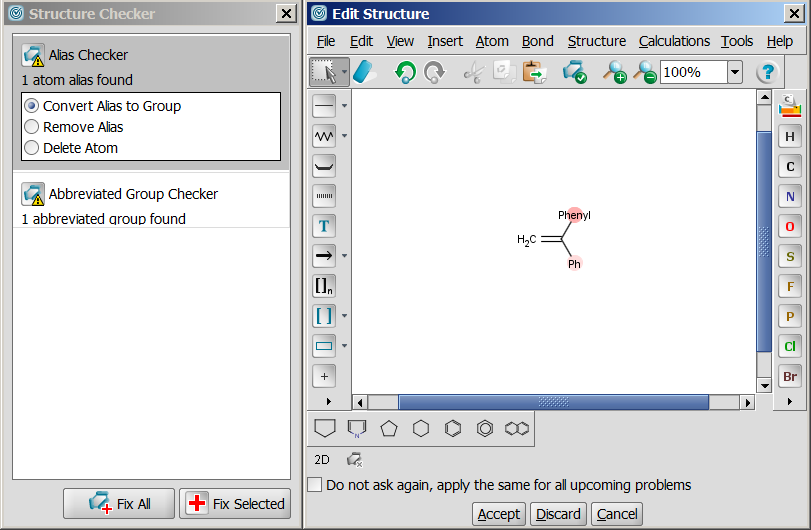
Task: Enable Do not ask again checkbox
Action: (315, 485)
